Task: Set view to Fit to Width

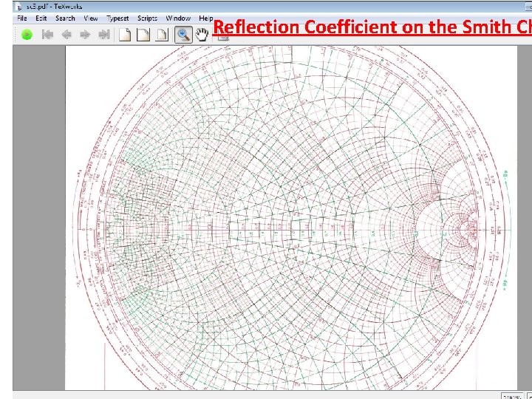Action: 143,35
